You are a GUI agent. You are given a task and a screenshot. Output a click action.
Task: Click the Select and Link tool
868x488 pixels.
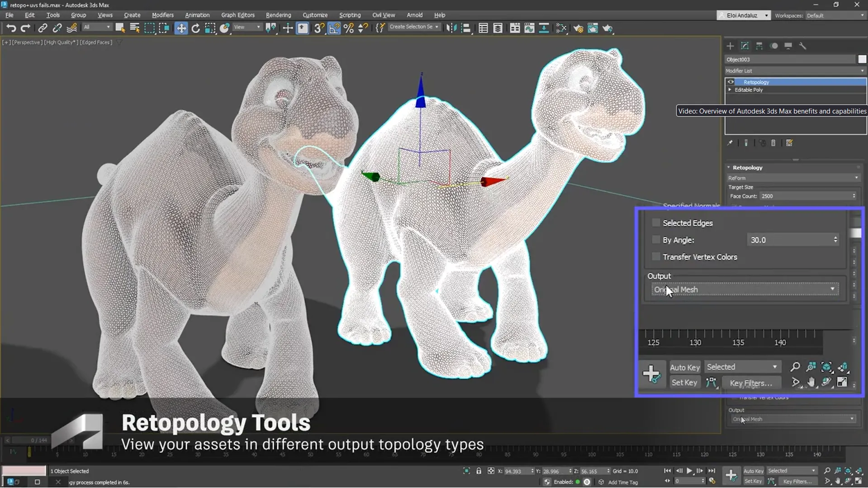43,28
